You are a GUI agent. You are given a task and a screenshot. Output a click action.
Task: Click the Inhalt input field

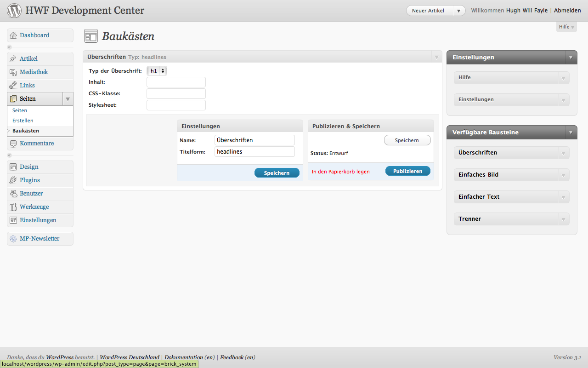point(176,82)
